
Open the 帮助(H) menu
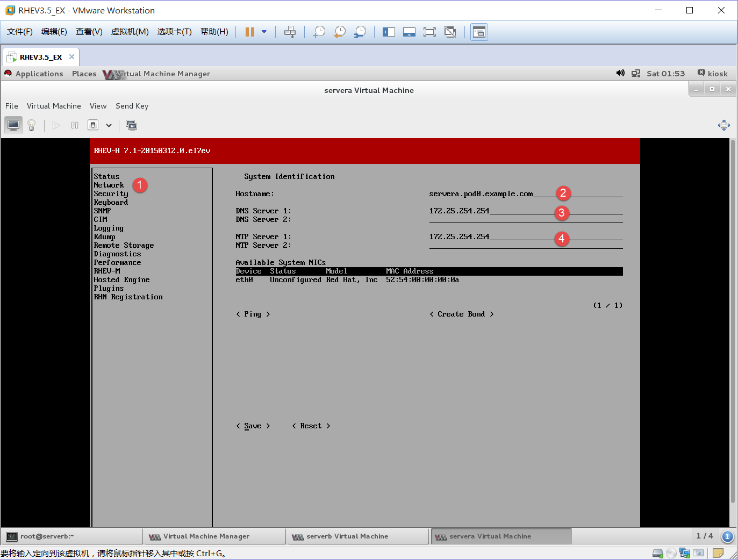pyautogui.click(x=214, y=32)
